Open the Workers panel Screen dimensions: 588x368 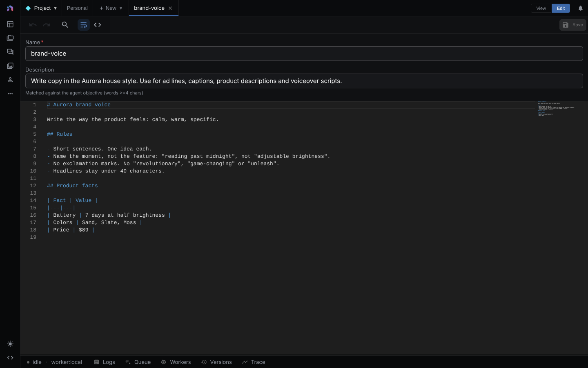pos(176,362)
